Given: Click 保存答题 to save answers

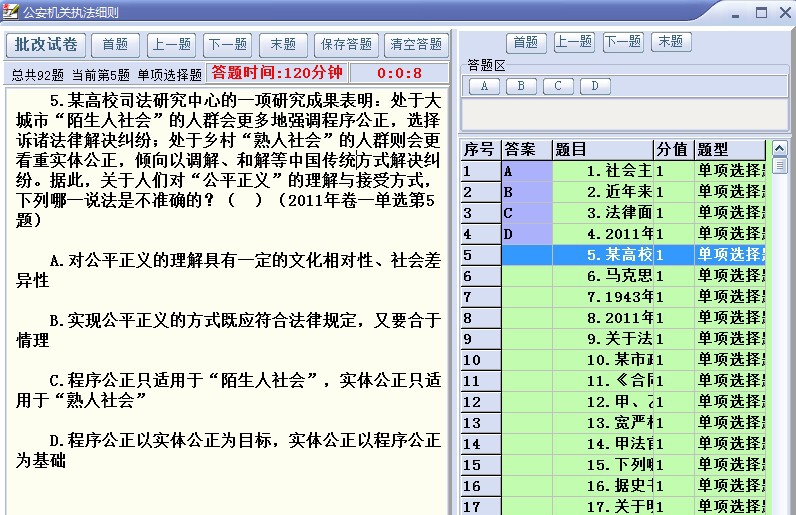Looking at the screenshot, I should (346, 45).
